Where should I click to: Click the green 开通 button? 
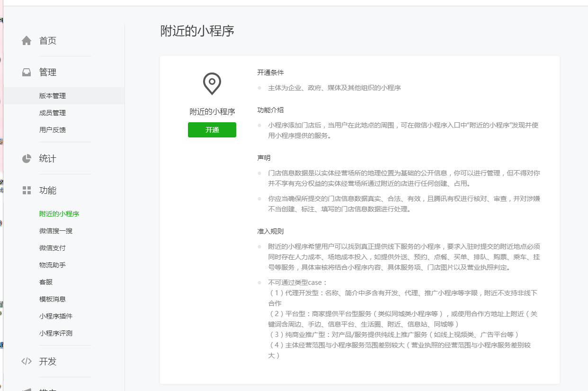coord(212,130)
